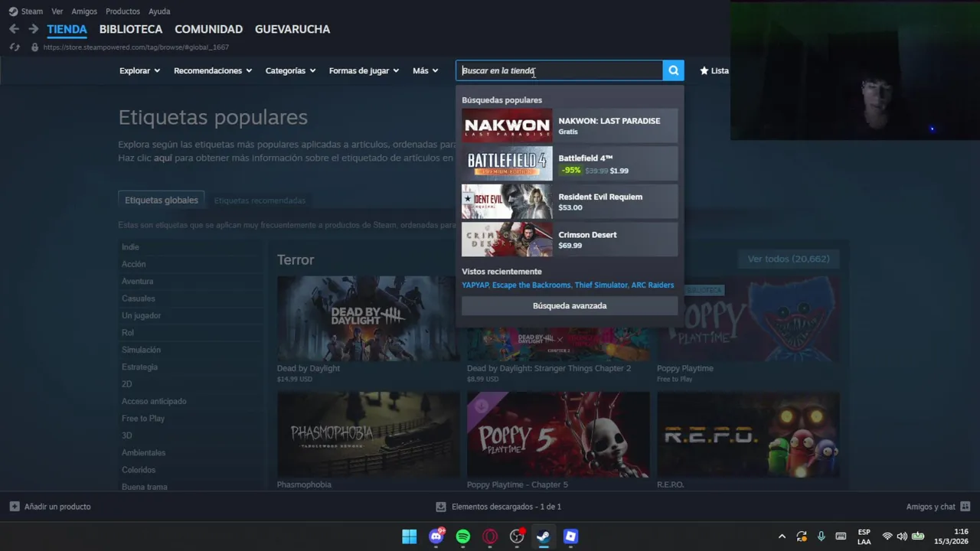Click the downloads icon in bottom bar
The image size is (980, 551).
(441, 507)
